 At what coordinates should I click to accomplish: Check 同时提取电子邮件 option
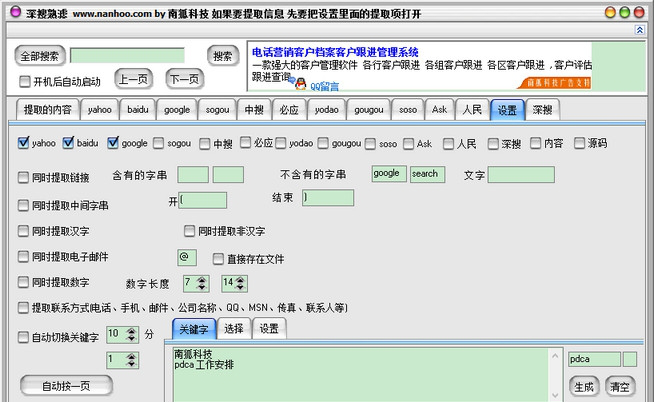click(x=23, y=257)
